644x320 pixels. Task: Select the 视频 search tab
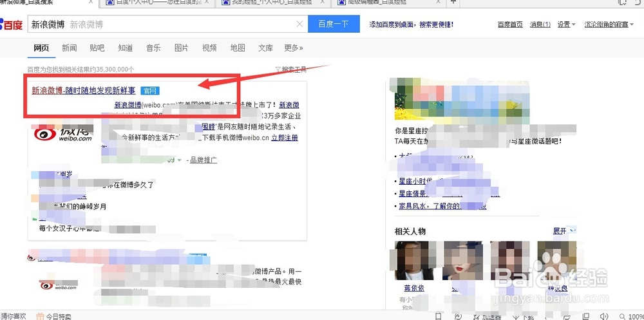click(x=209, y=48)
